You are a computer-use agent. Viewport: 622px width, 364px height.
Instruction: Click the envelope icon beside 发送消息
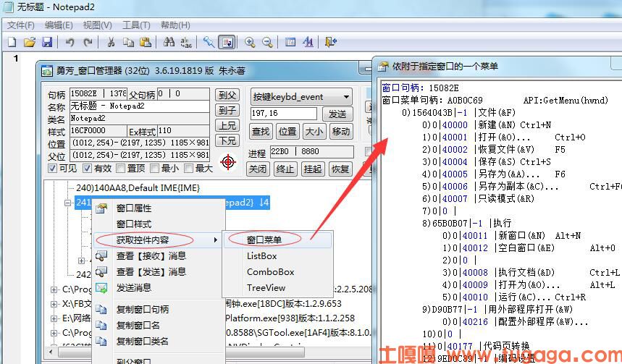[x=101, y=288]
